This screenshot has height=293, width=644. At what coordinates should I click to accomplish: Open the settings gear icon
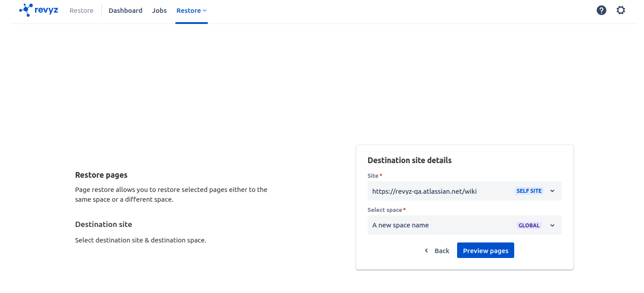(621, 10)
